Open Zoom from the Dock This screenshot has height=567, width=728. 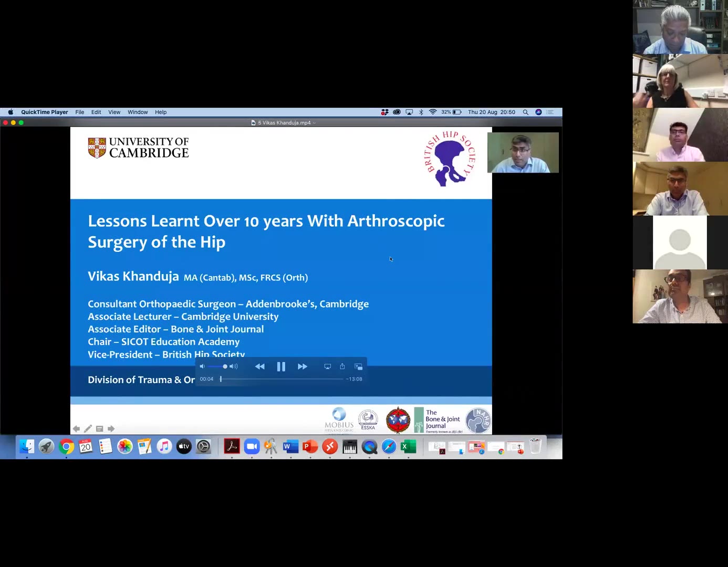[x=252, y=446]
